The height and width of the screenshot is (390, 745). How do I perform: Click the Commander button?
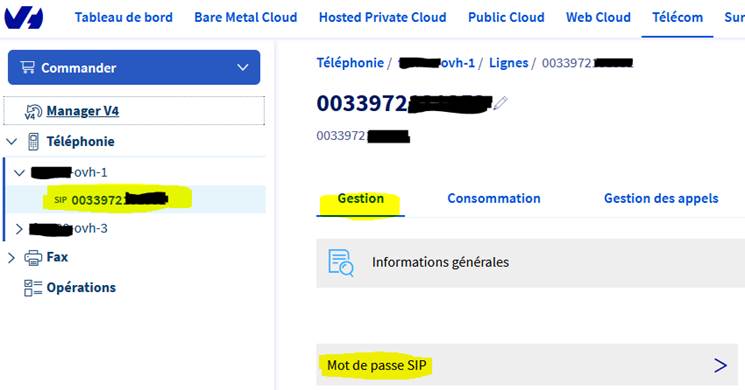click(x=134, y=67)
